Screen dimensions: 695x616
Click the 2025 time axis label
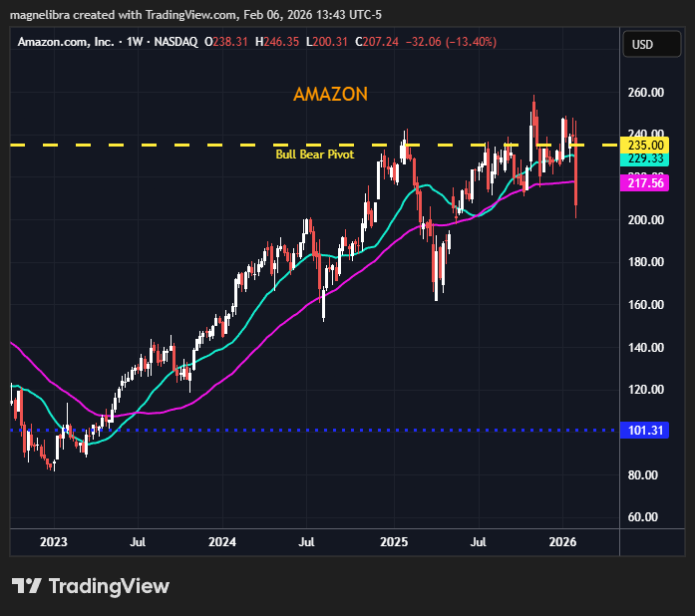(x=394, y=542)
